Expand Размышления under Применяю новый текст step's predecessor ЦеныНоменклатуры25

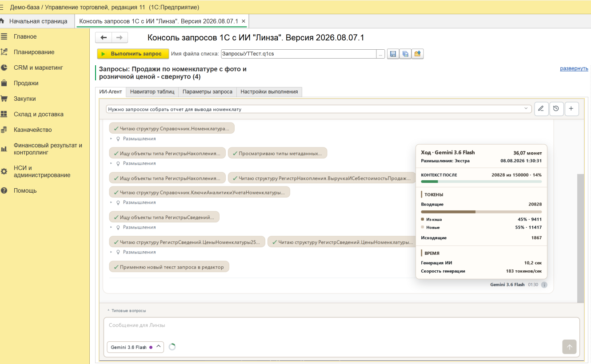[133, 252]
